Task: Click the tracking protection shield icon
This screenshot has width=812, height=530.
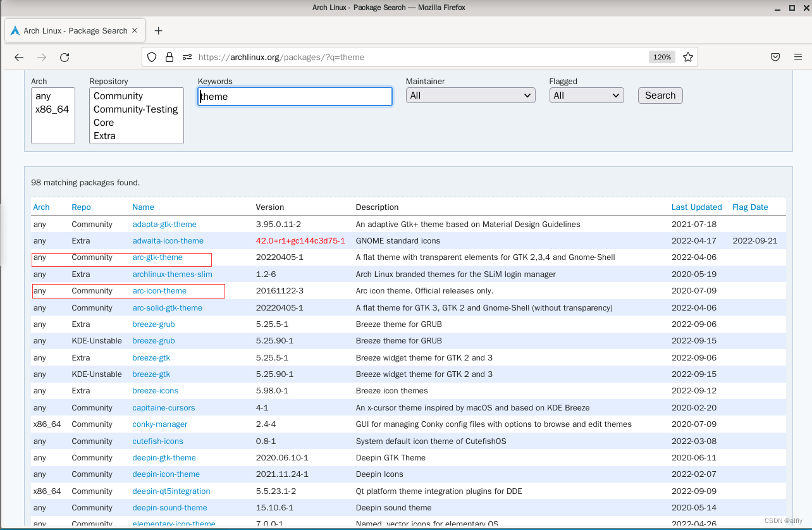Action: click(152, 57)
